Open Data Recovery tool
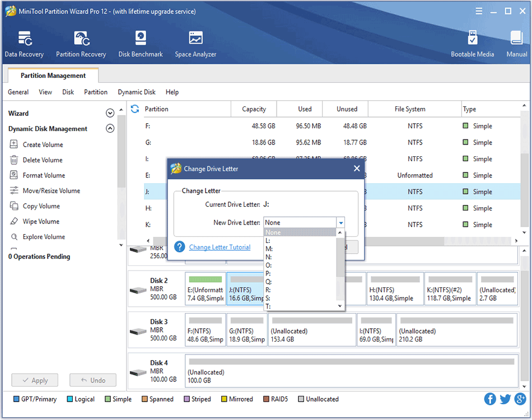Image resolution: width=532 pixels, height=420 pixels. [x=24, y=44]
